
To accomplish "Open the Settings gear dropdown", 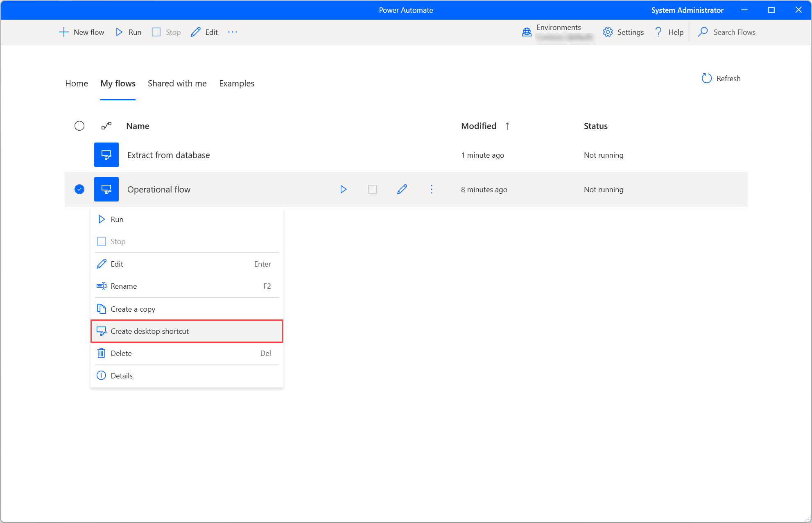I will click(608, 32).
